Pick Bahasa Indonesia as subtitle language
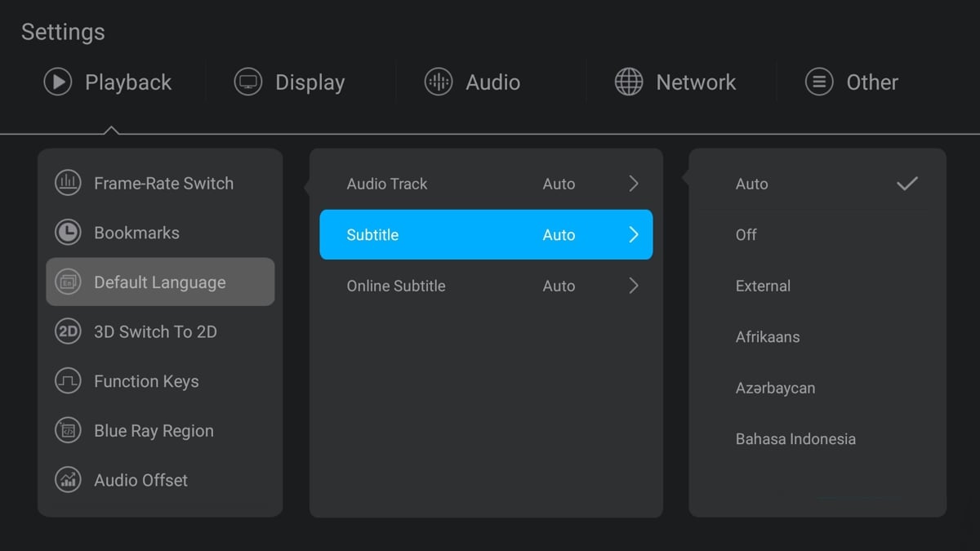The height and width of the screenshot is (551, 980). tap(817, 439)
